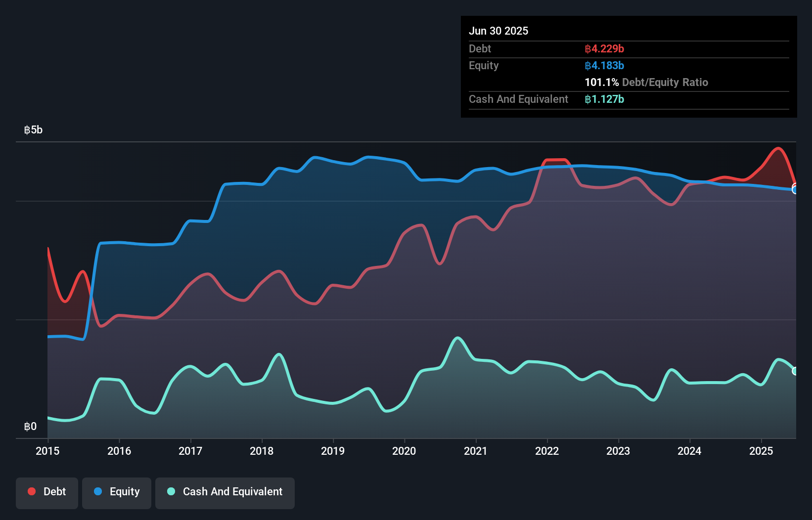The image size is (812, 520).
Task: Click the ฿4.183b Equity value
Action: click(604, 66)
